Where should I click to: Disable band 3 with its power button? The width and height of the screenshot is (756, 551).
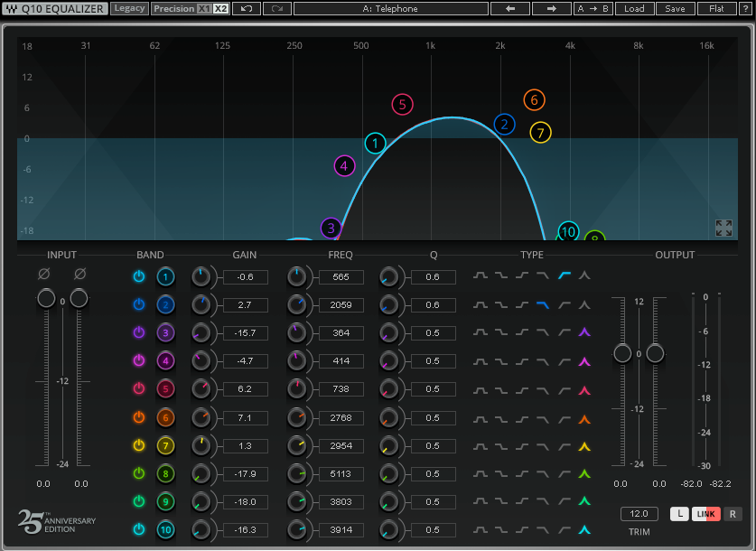coord(139,332)
